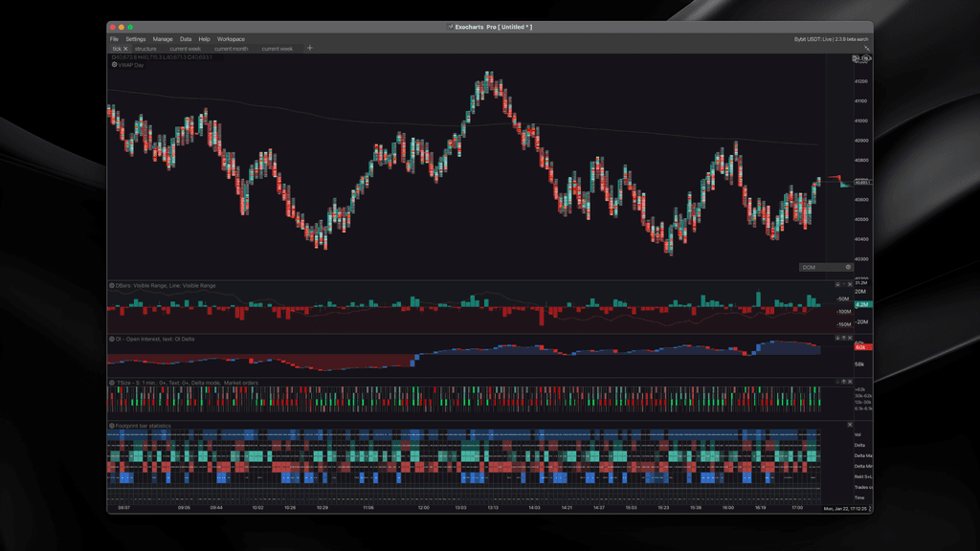
Task: Open the Manage menu
Action: 163,39
